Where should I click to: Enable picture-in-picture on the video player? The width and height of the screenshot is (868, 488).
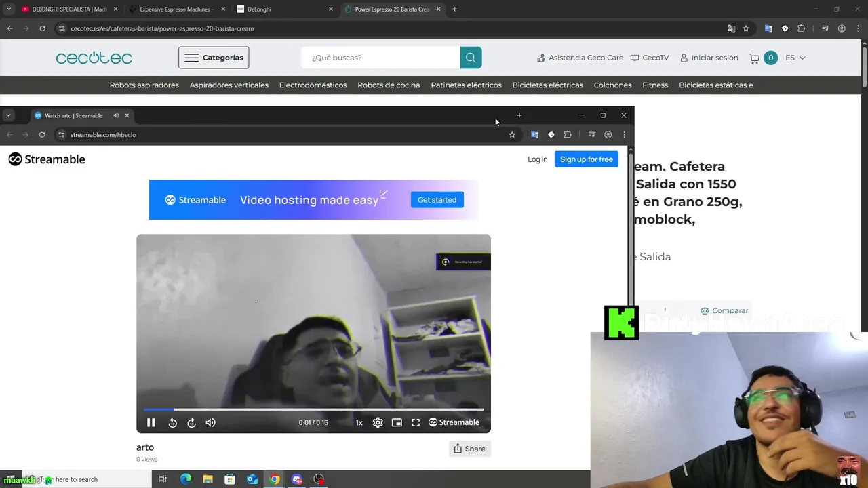[397, 422]
